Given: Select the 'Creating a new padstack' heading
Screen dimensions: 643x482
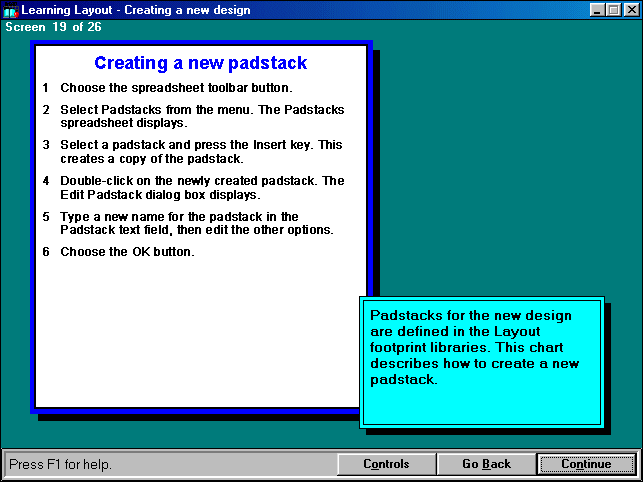Looking at the screenshot, I should 201,63.
